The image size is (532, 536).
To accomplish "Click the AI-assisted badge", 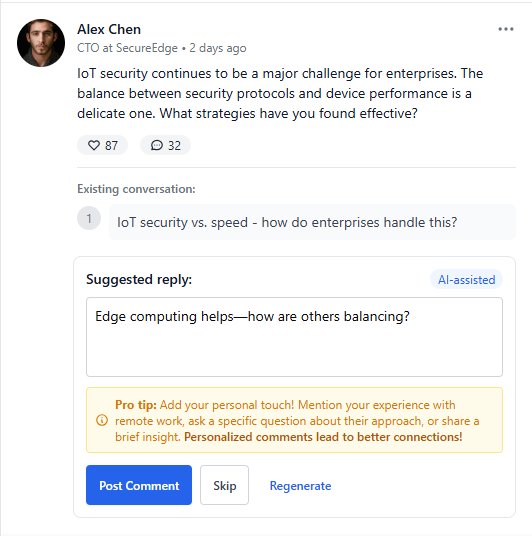I will pos(466,280).
